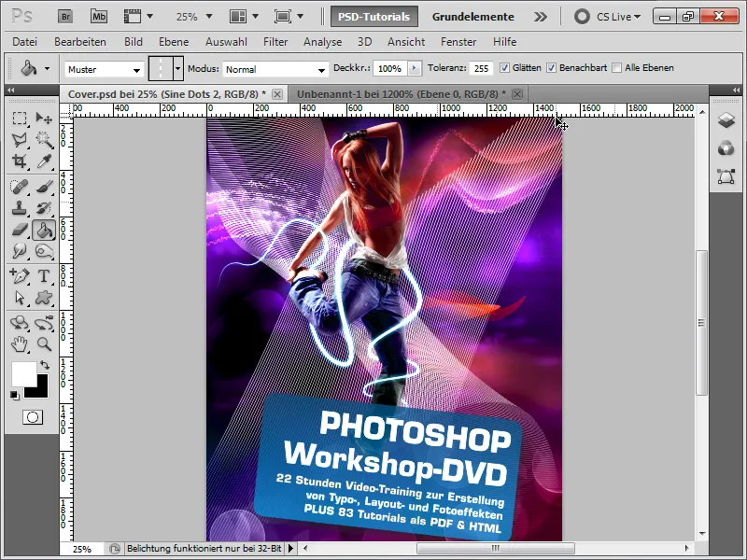This screenshot has height=560, width=747.
Task: Open the Deckkraft slider arrow
Action: [x=415, y=68]
